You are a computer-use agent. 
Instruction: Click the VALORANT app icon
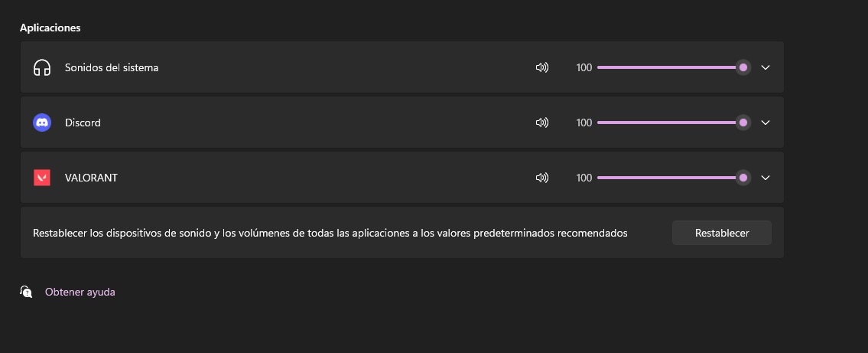(x=42, y=178)
